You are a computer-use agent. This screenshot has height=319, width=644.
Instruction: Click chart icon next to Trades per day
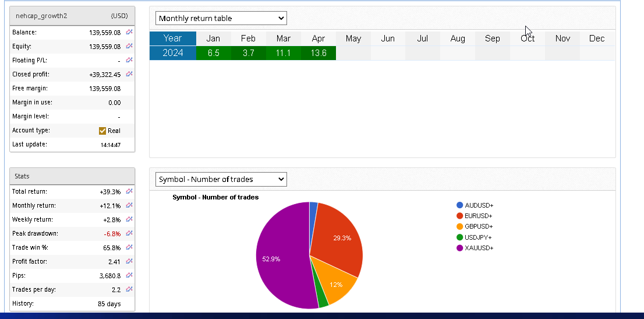[x=129, y=289]
